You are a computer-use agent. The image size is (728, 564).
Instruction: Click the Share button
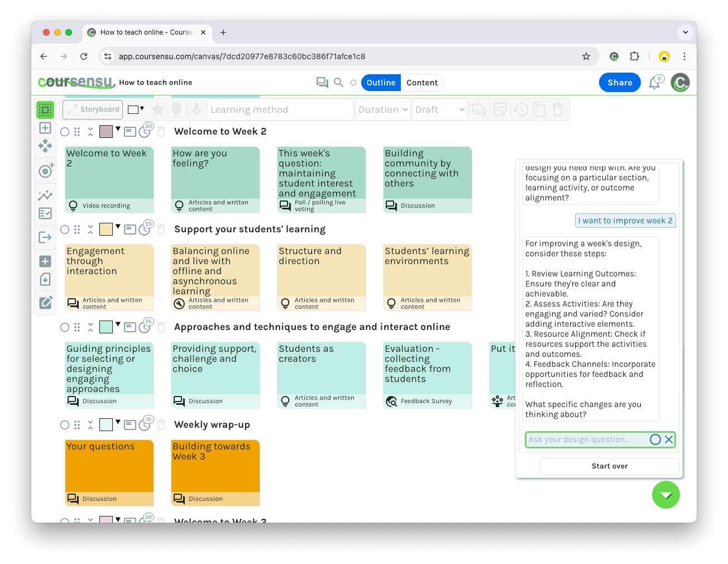pyautogui.click(x=620, y=83)
